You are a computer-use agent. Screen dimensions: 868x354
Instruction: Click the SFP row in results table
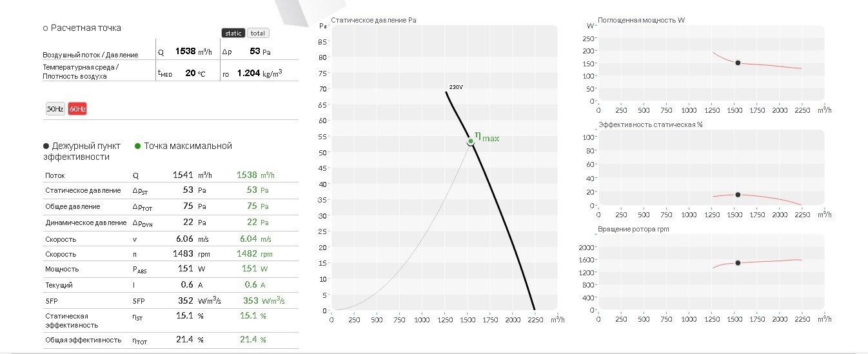[x=171, y=300]
